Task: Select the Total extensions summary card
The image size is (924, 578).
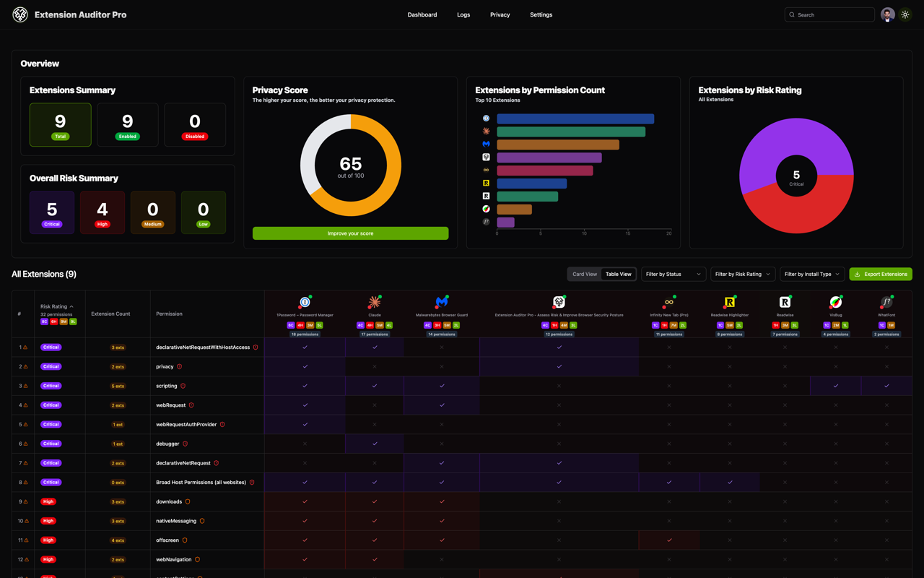Action: pyautogui.click(x=61, y=125)
